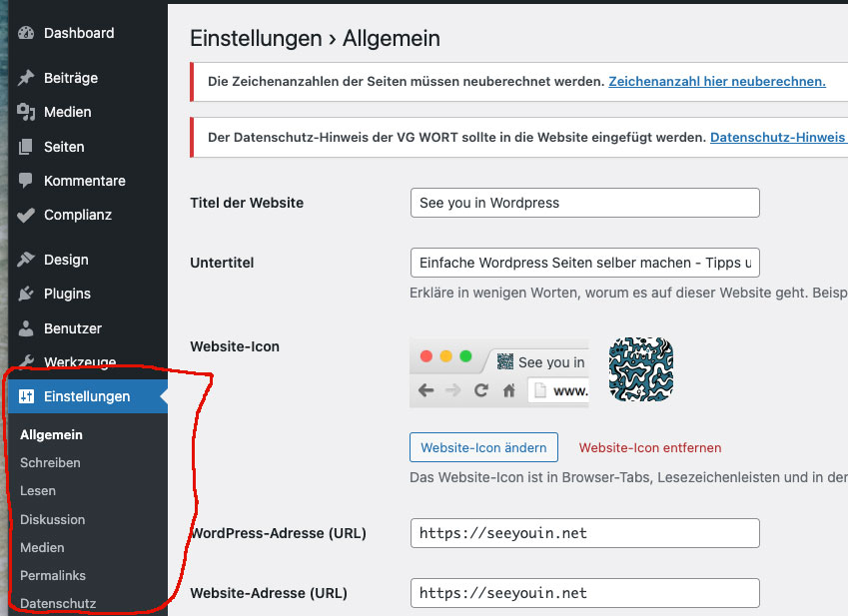Click the Benutzer person icon
The width and height of the screenshot is (848, 616).
pos(26,328)
